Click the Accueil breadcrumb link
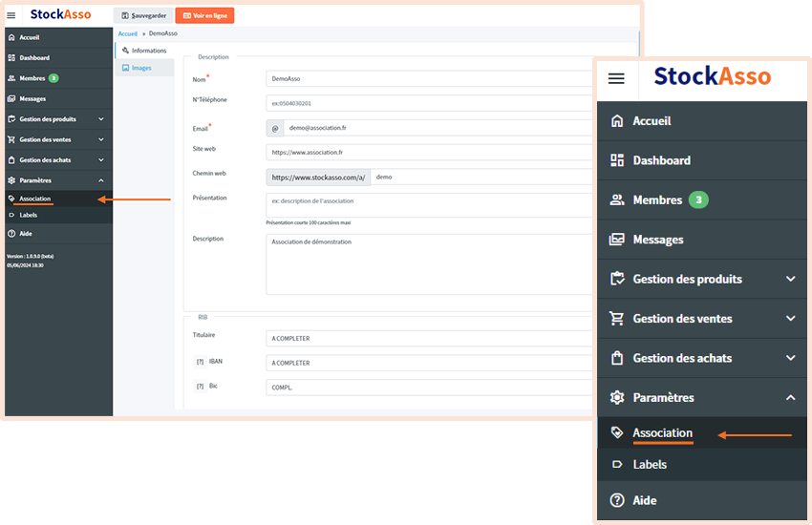This screenshot has width=812, height=525. [127, 33]
